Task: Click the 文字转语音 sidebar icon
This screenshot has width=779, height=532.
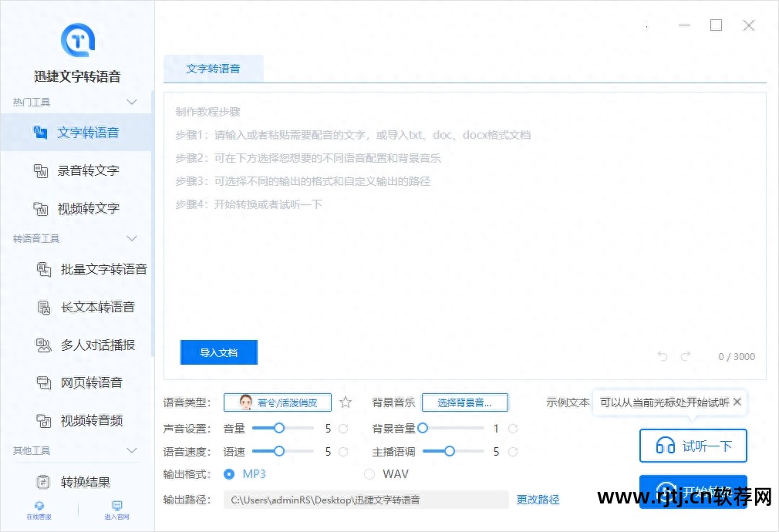Action: coord(40,133)
